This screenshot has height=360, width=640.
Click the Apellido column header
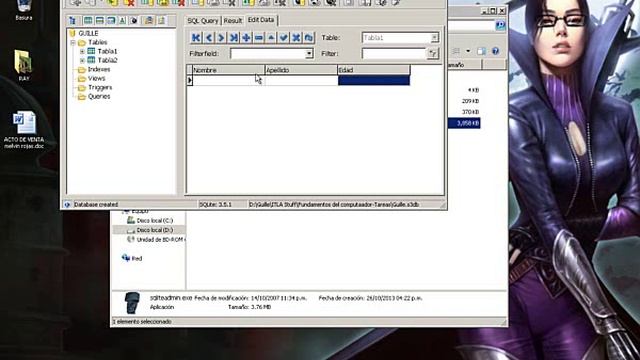tap(301, 70)
